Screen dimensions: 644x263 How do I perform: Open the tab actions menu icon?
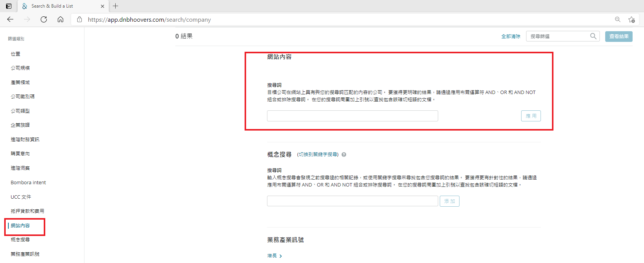tap(9, 6)
